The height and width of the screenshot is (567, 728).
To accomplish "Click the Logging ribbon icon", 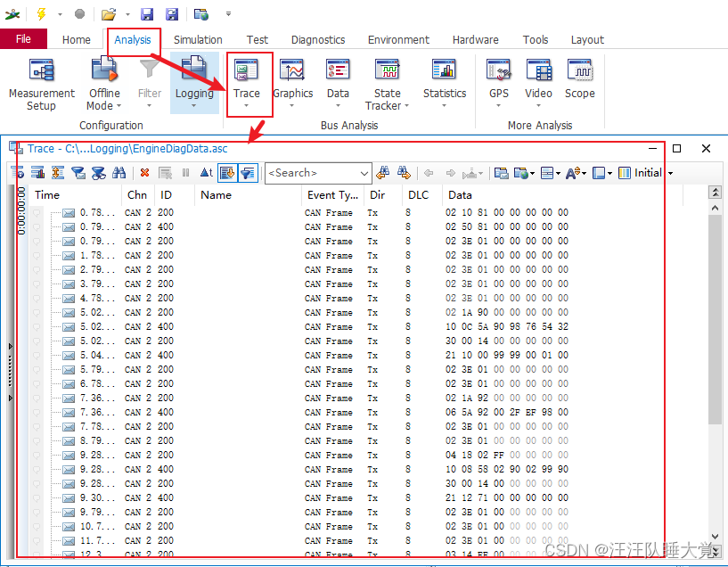I will click(x=194, y=70).
